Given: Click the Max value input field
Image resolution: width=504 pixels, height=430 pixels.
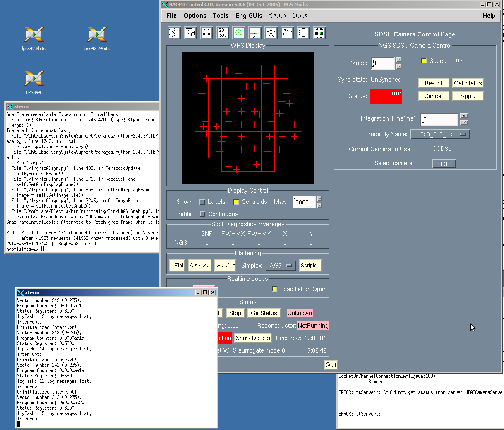Looking at the screenshot, I should coord(304,202).
